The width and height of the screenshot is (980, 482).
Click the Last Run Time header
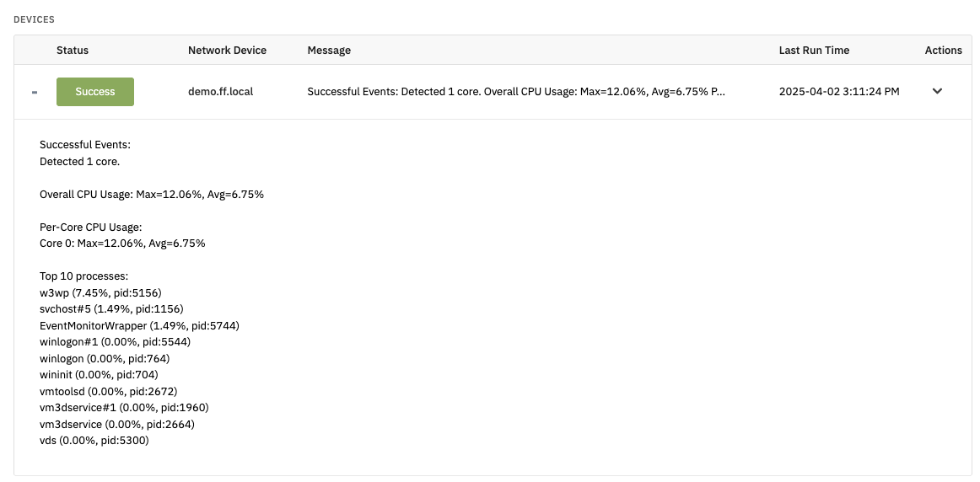[x=814, y=50]
